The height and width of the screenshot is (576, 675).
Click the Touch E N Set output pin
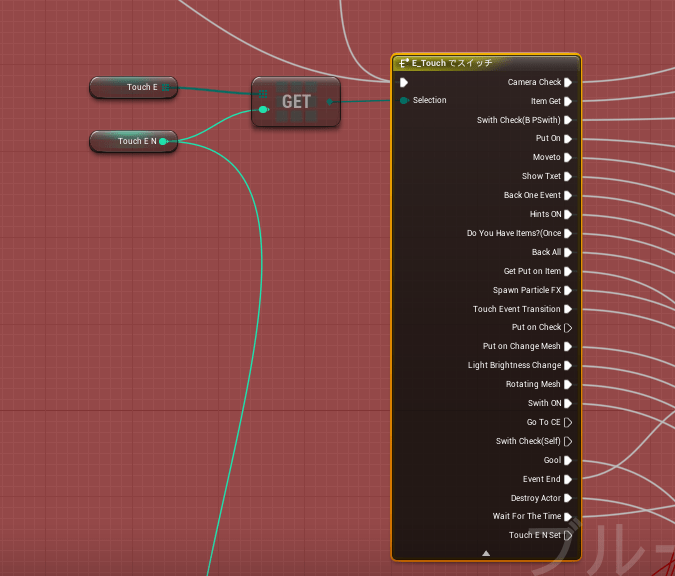click(568, 535)
